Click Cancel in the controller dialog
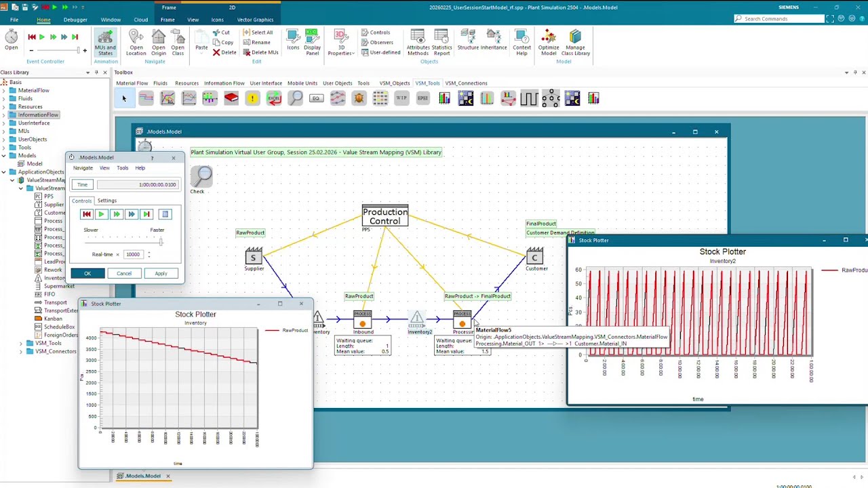 [124, 273]
